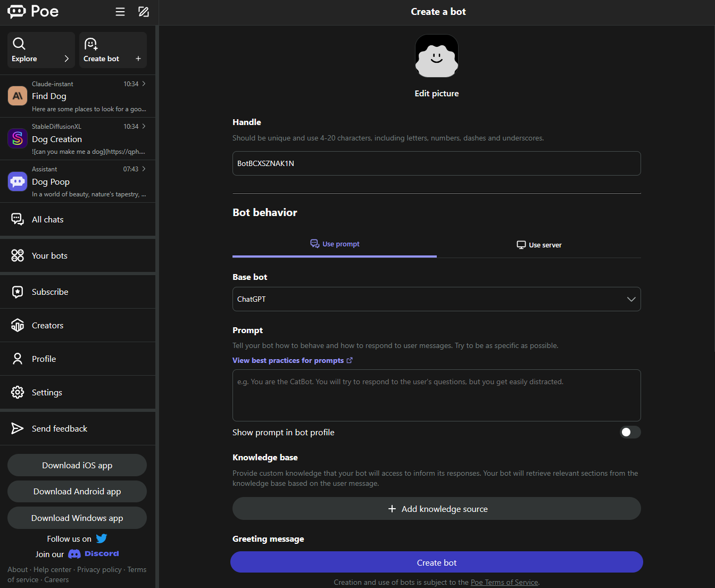Image resolution: width=715 pixels, height=588 pixels.
Task: Click the Assistant bot avatar icon
Action: (18, 181)
